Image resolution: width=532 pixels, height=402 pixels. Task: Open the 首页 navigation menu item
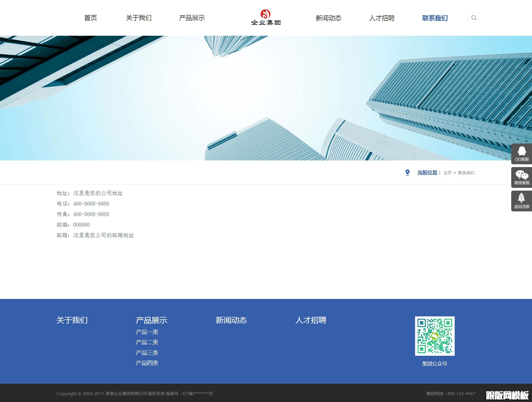click(90, 18)
